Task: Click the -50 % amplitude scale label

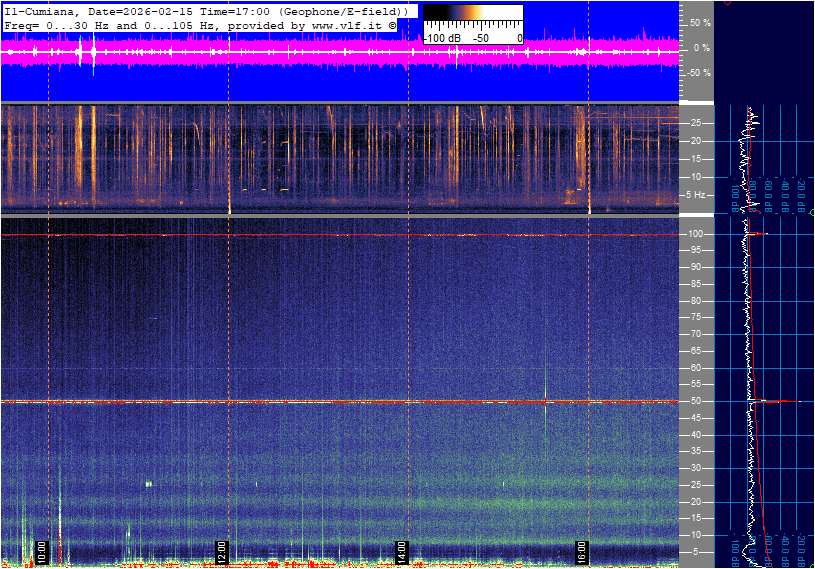Action: (x=698, y=73)
